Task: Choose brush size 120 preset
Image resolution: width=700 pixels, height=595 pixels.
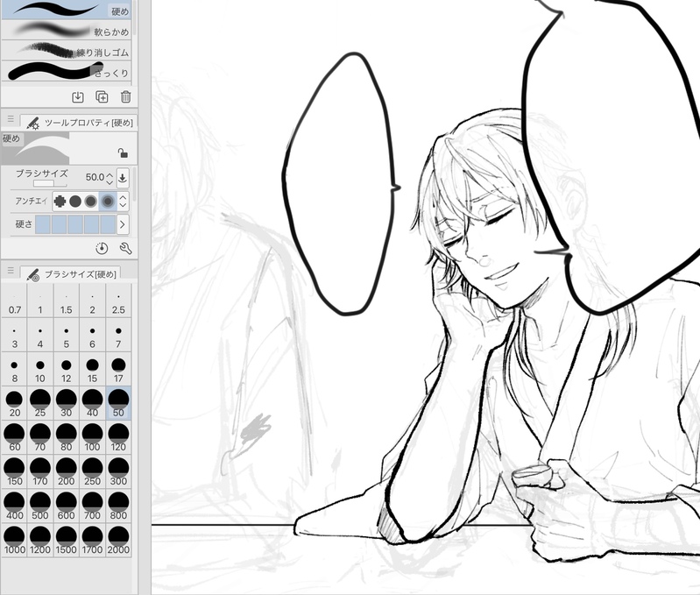Action: (118, 438)
